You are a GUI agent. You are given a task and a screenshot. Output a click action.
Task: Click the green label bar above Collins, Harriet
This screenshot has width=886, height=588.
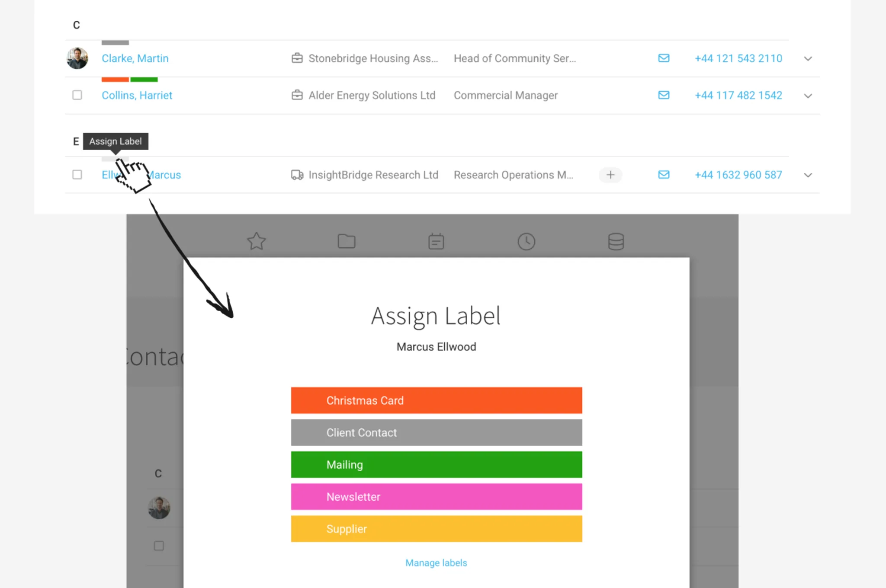pyautogui.click(x=144, y=80)
